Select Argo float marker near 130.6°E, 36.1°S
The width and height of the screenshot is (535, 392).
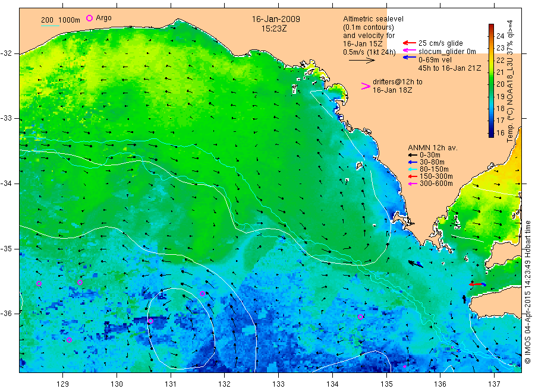coord(150,321)
